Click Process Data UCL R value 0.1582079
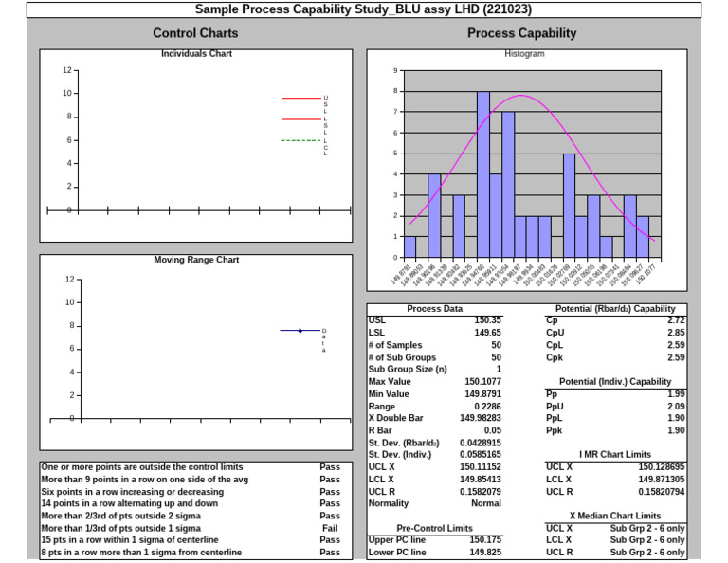 click(481, 492)
